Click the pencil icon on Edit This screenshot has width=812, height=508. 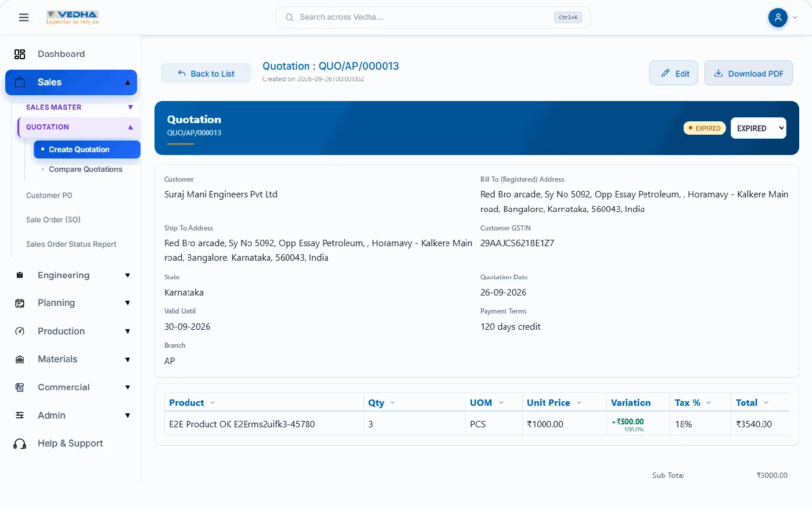click(666, 73)
